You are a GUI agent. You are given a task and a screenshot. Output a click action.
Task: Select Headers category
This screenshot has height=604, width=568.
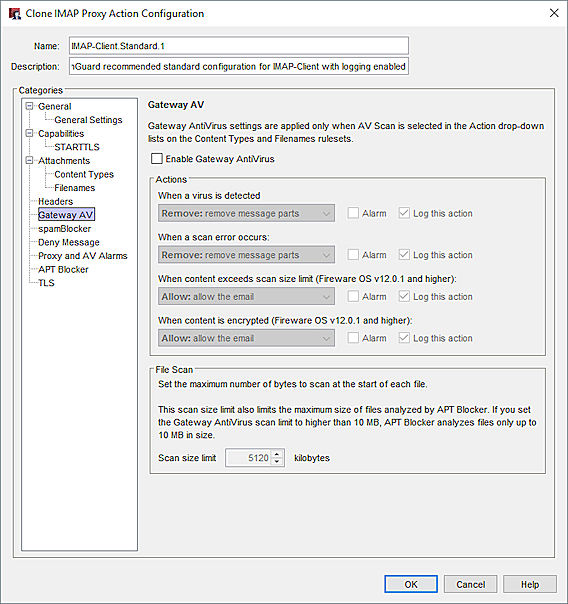(55, 201)
